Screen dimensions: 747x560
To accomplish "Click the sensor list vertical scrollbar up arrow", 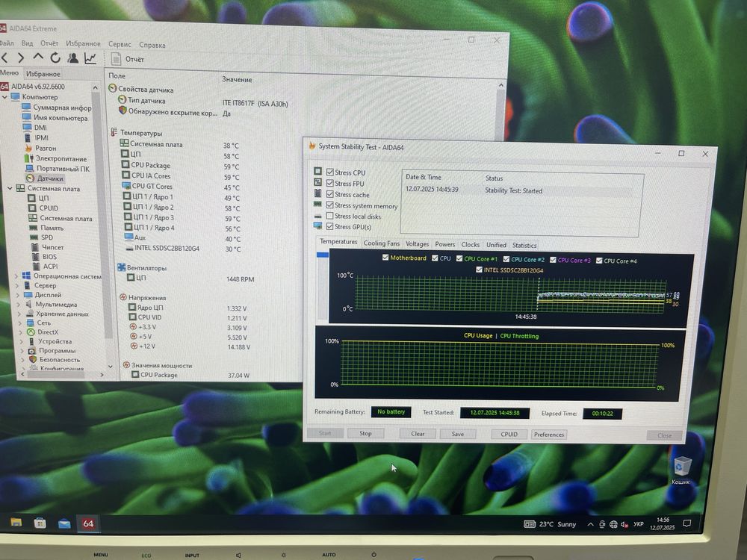I will coord(501,85).
